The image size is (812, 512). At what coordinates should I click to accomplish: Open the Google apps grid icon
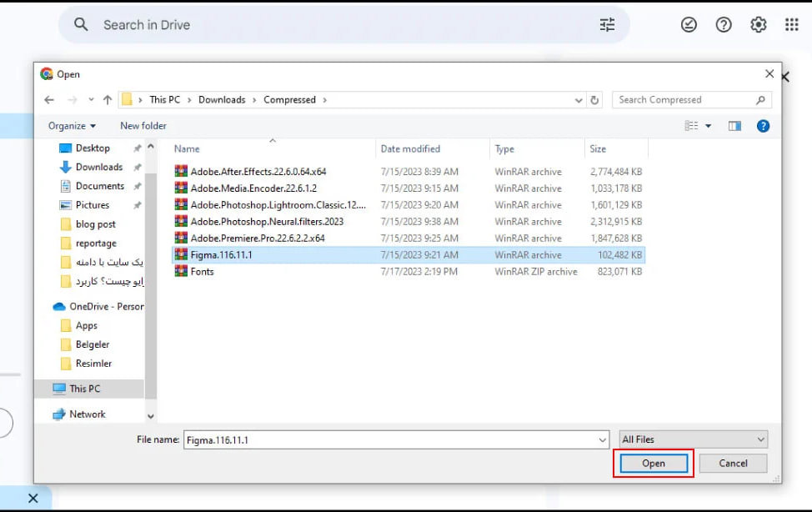[x=791, y=25]
